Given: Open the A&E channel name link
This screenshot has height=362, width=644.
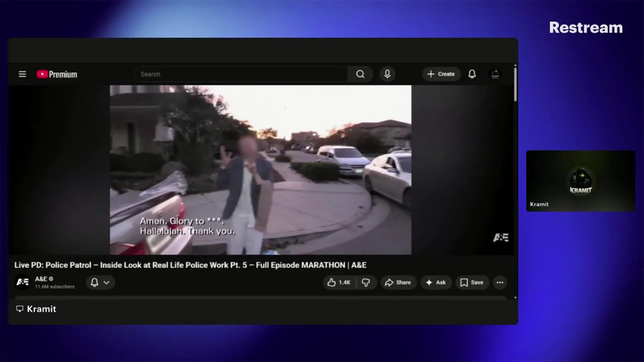Looking at the screenshot, I should 41,279.
